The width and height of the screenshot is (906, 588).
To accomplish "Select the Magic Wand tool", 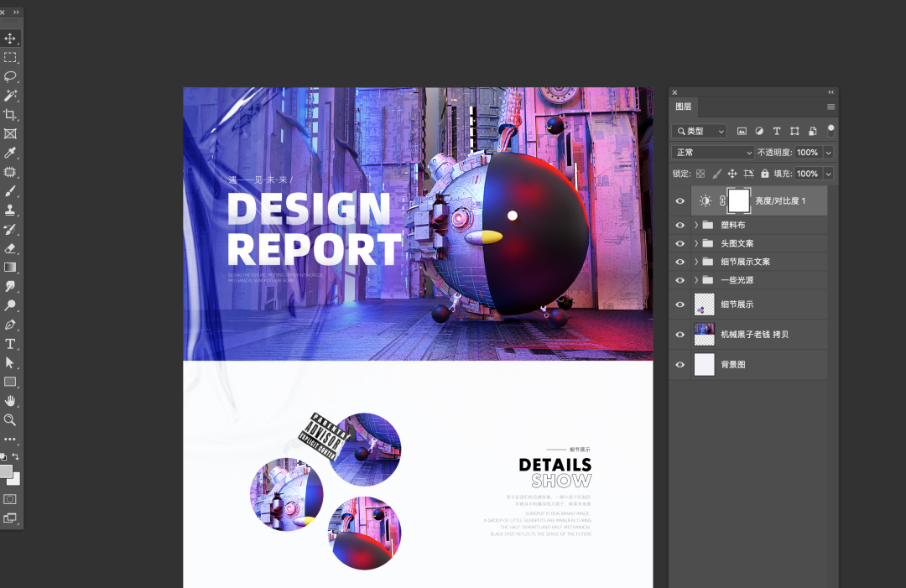I will [x=10, y=96].
